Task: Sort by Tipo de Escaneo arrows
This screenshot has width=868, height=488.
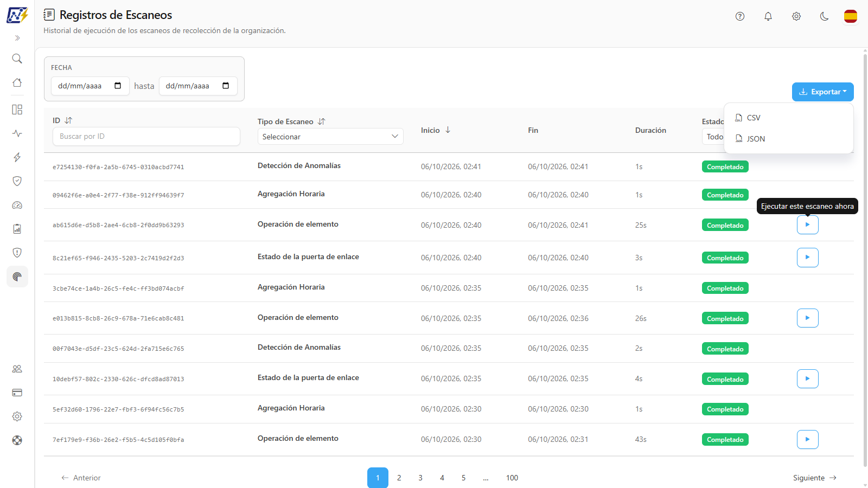Action: point(322,121)
